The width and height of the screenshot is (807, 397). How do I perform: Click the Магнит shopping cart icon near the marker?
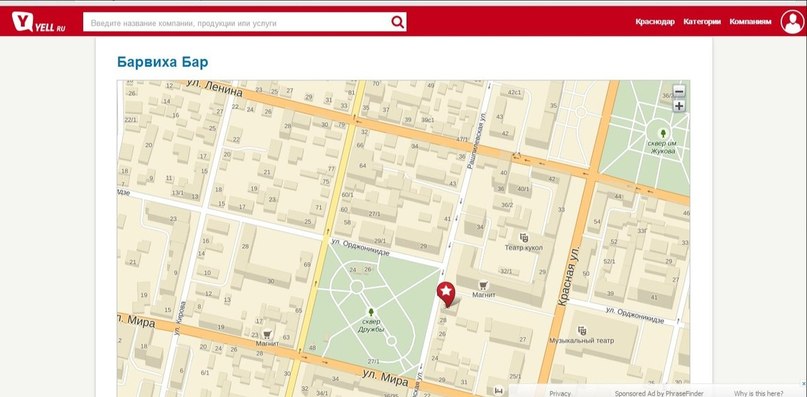click(x=483, y=285)
